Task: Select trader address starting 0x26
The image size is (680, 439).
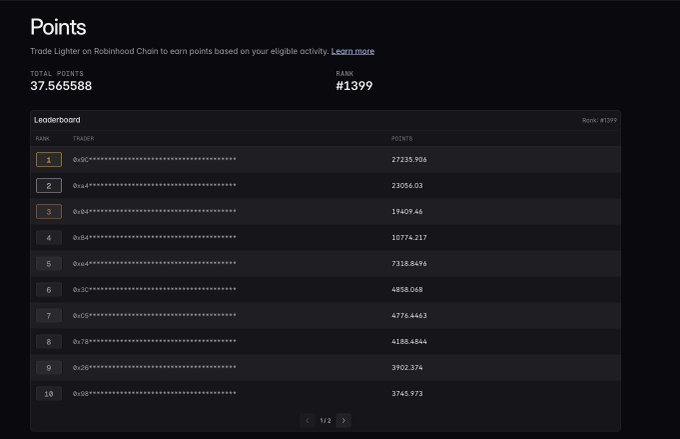Action: coord(154,368)
